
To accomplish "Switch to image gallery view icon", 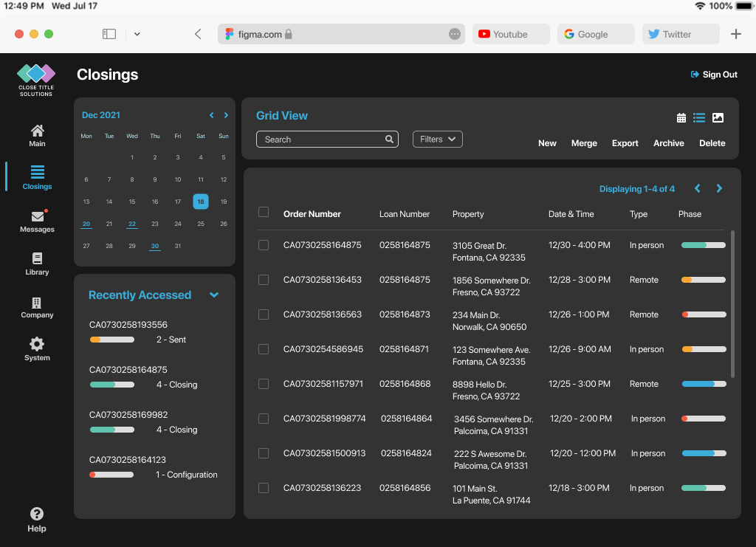I will (x=718, y=118).
